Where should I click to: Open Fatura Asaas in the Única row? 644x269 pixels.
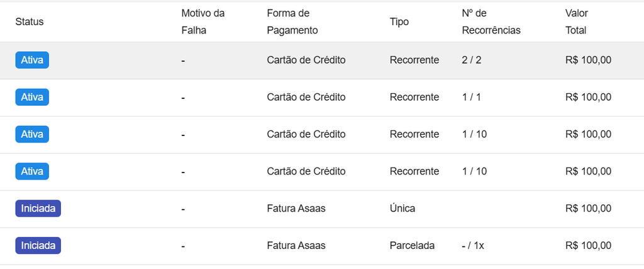296,209
